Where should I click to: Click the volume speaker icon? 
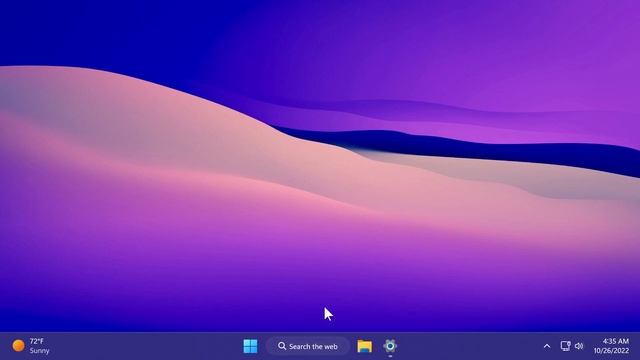coord(579,346)
